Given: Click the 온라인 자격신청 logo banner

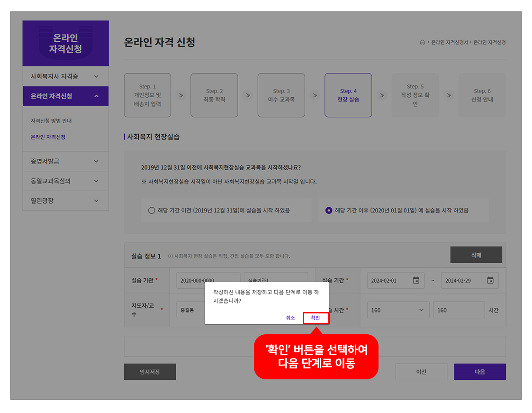Looking at the screenshot, I should coord(65,43).
